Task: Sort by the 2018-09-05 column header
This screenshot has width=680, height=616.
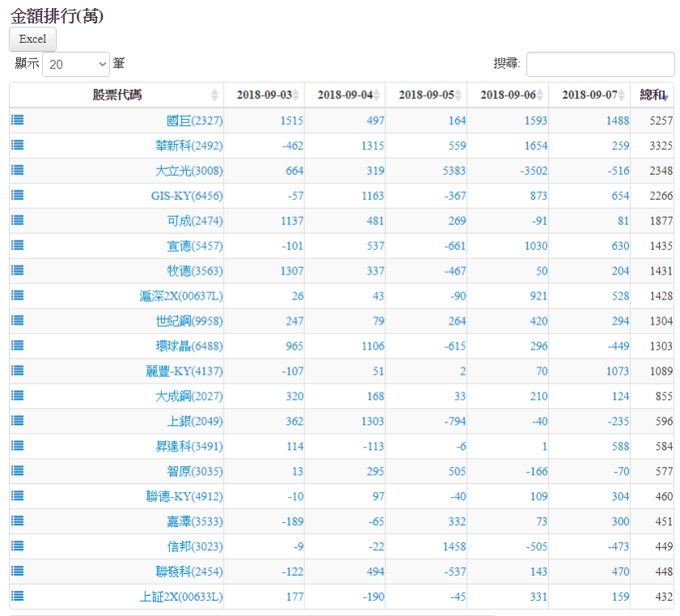Action: pos(426,95)
